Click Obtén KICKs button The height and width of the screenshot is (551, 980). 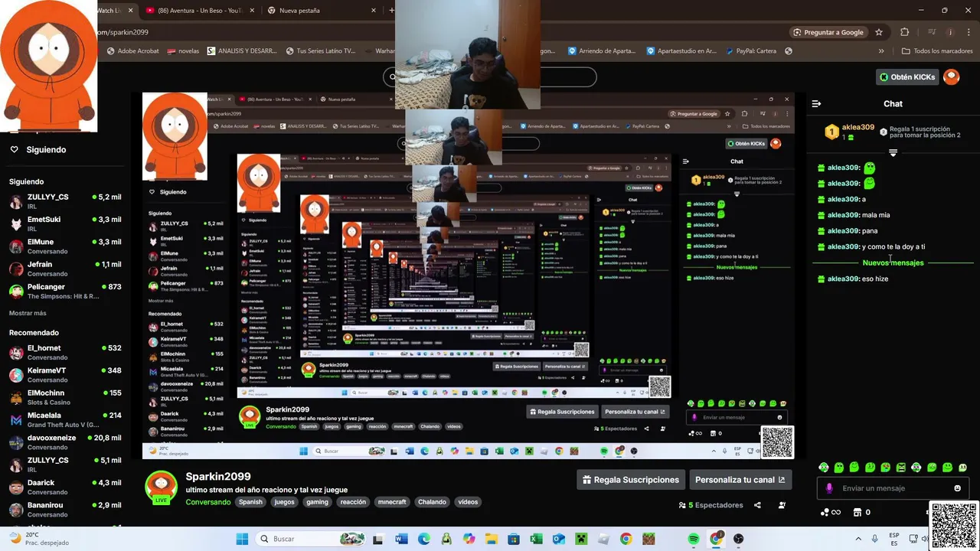pos(907,77)
